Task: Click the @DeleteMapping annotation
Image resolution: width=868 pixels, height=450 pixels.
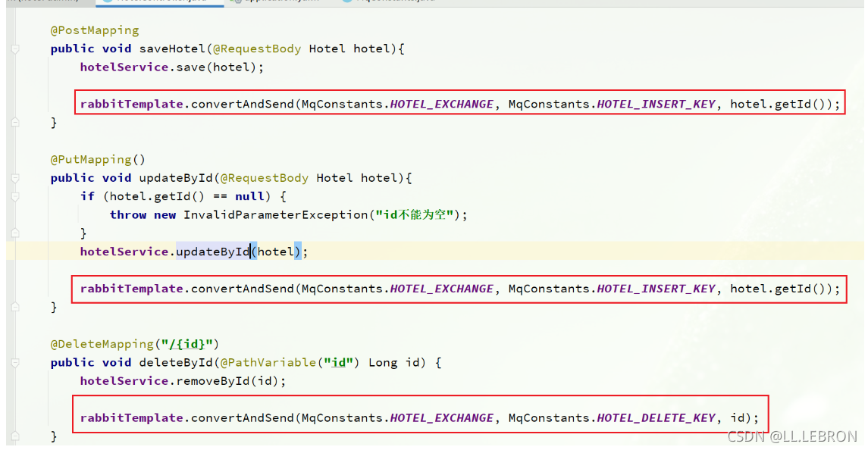Action: pyautogui.click(x=102, y=344)
